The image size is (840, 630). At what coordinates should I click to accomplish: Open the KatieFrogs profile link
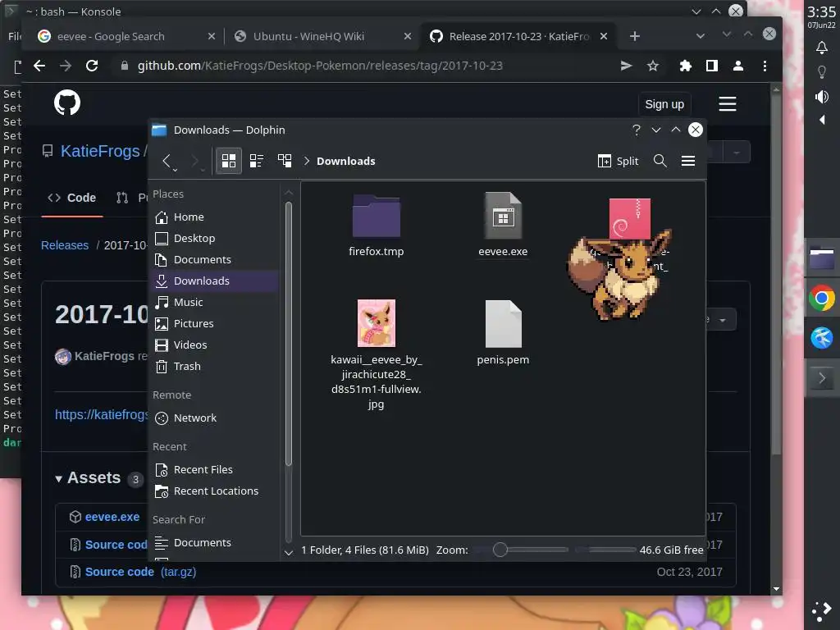pyautogui.click(x=100, y=151)
